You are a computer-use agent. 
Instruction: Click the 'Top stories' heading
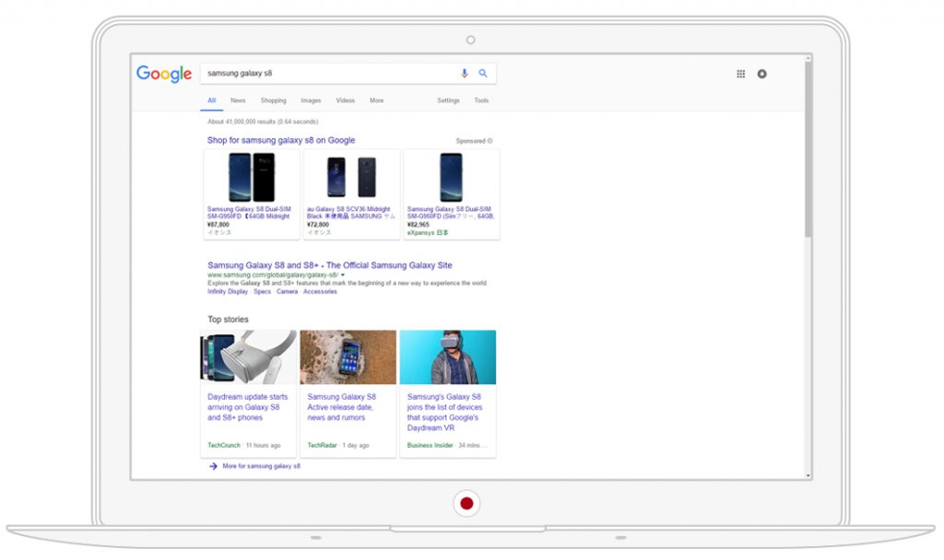point(229,320)
